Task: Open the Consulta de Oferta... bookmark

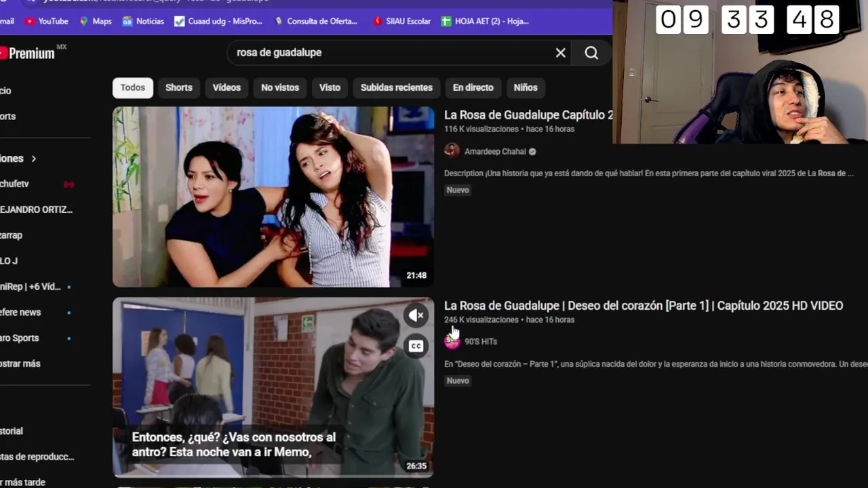Action: 315,21
